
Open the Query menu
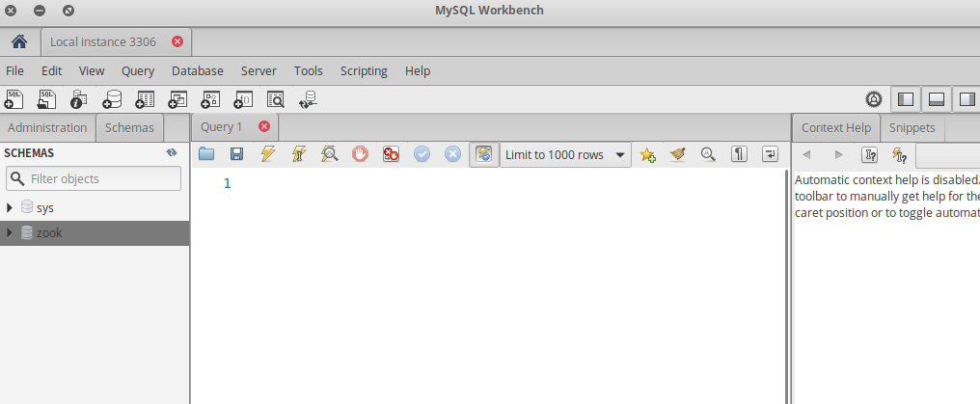(138, 71)
